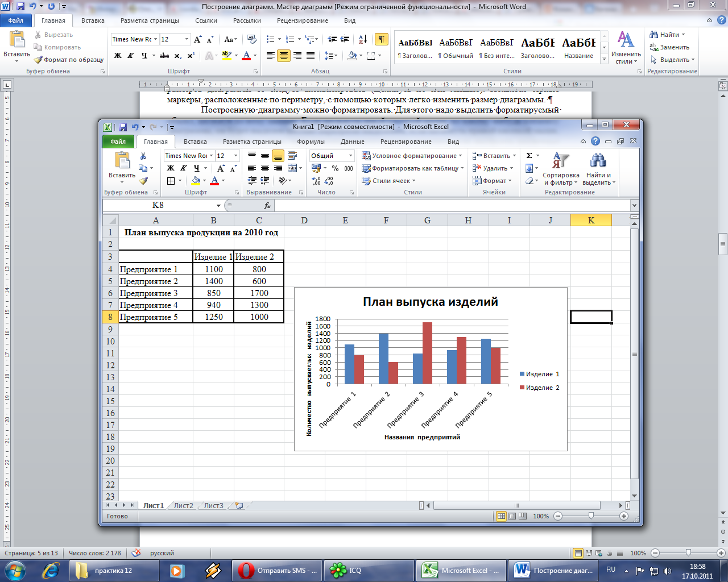
Task: Open Word font name dropdown
Action: (156, 39)
